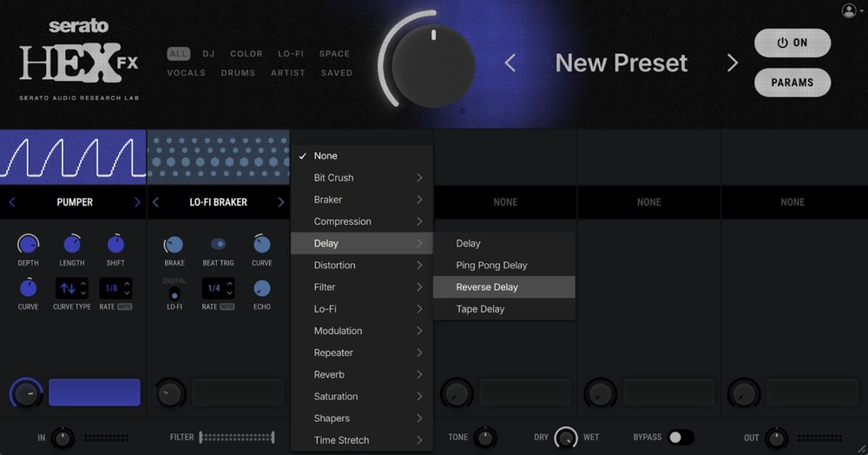Toggle the DIGITAL LO-FI switch
The height and width of the screenshot is (455, 868).
[174, 294]
